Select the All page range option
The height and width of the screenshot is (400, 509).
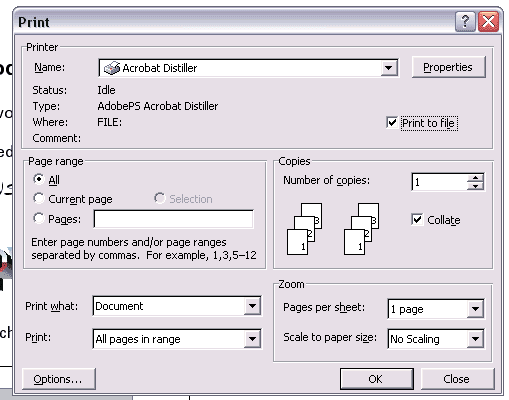39,179
